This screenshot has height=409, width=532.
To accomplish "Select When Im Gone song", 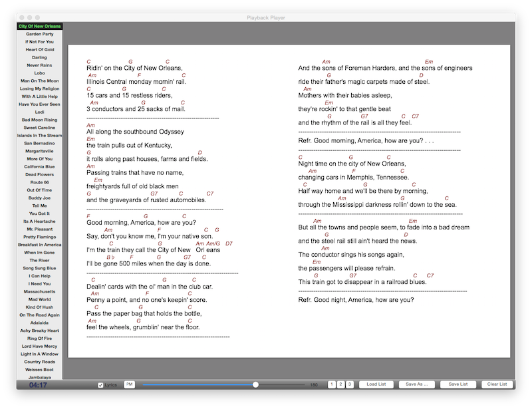I will 40,253.
